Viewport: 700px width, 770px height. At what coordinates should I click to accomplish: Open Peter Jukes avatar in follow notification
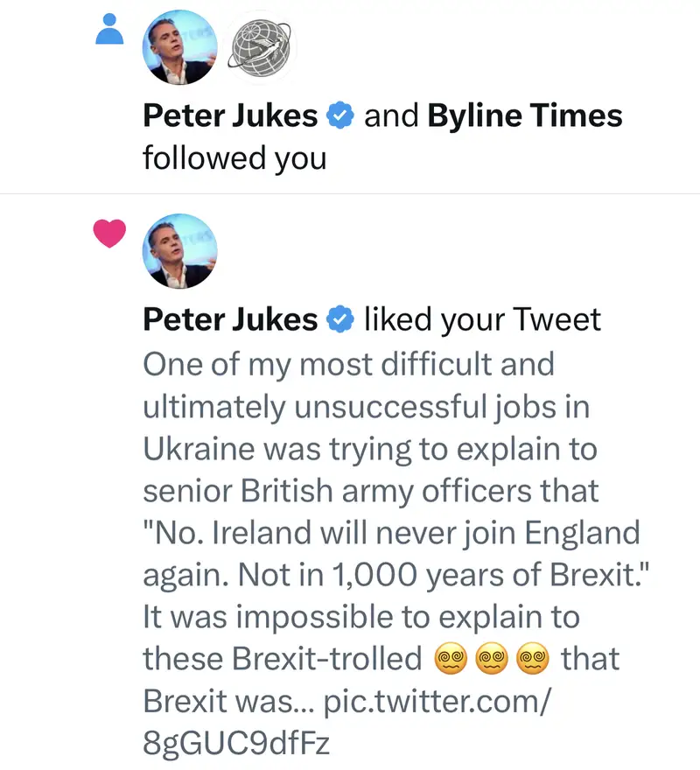[x=179, y=47]
